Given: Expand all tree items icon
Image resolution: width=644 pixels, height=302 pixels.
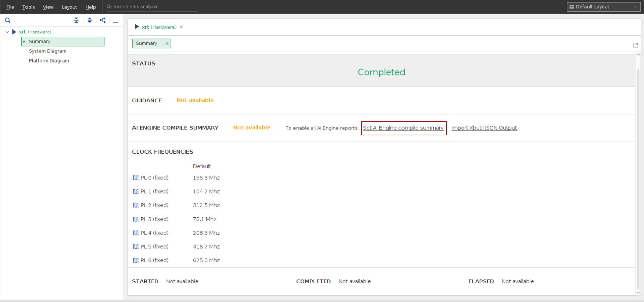Looking at the screenshot, I should point(90,20).
